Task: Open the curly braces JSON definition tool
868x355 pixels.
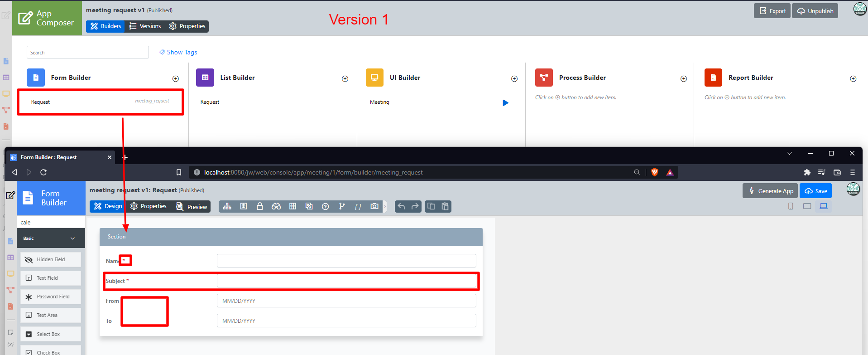Action: 358,206
